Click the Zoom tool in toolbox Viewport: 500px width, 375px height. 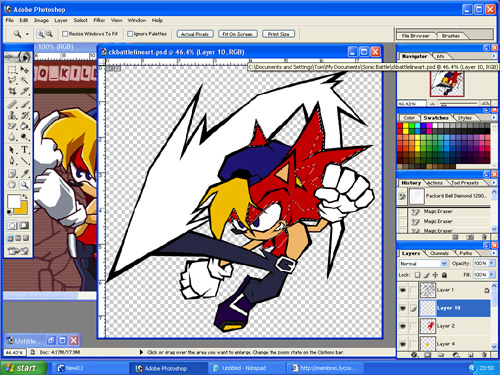click(24, 184)
